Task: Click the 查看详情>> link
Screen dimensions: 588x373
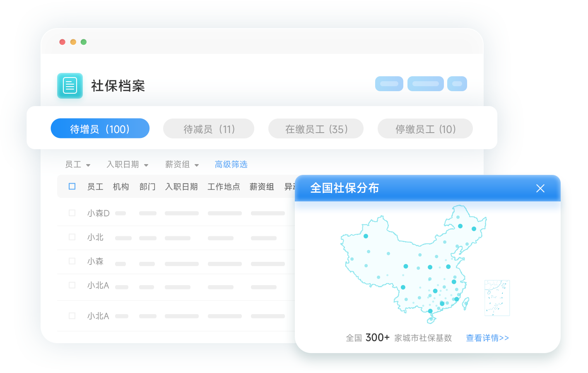Action: click(487, 338)
